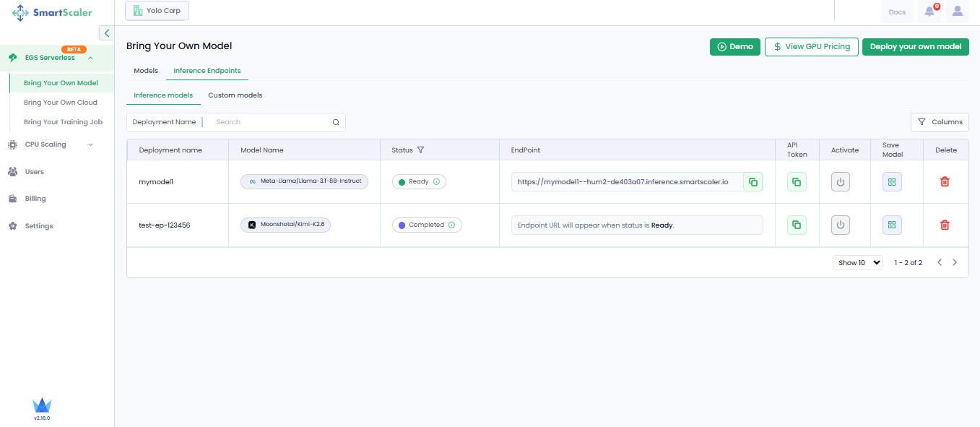Expand the CPU Scaling menu

coord(90,145)
